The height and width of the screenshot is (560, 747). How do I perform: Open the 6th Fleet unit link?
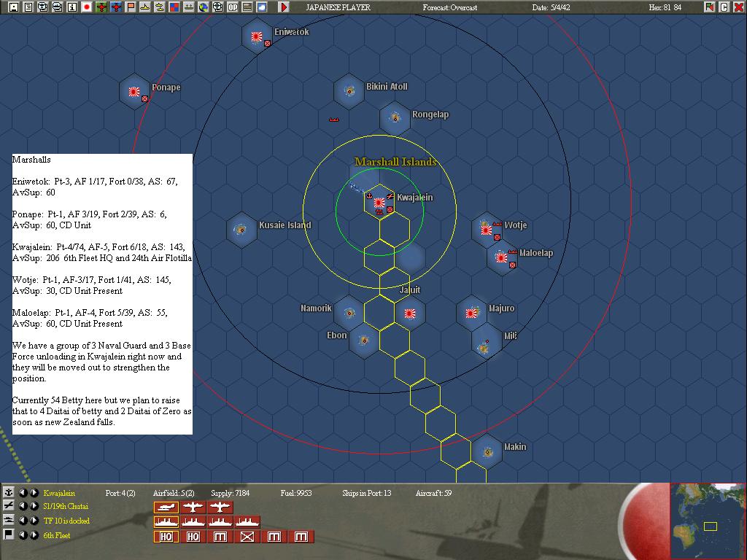pyautogui.click(x=57, y=535)
